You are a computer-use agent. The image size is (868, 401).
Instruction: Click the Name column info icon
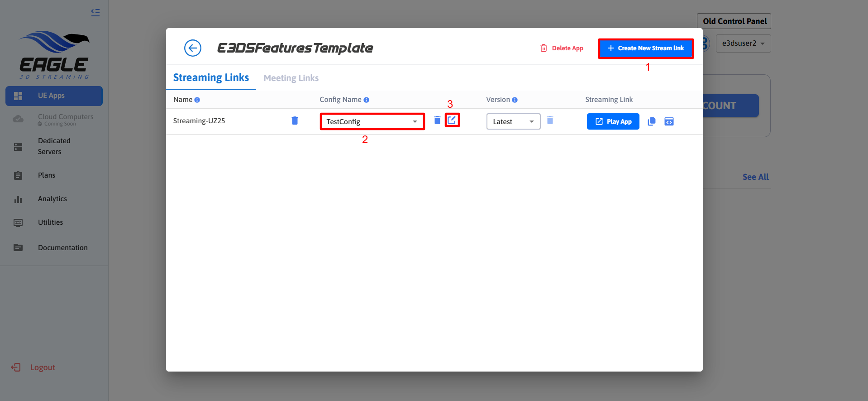pos(197,100)
